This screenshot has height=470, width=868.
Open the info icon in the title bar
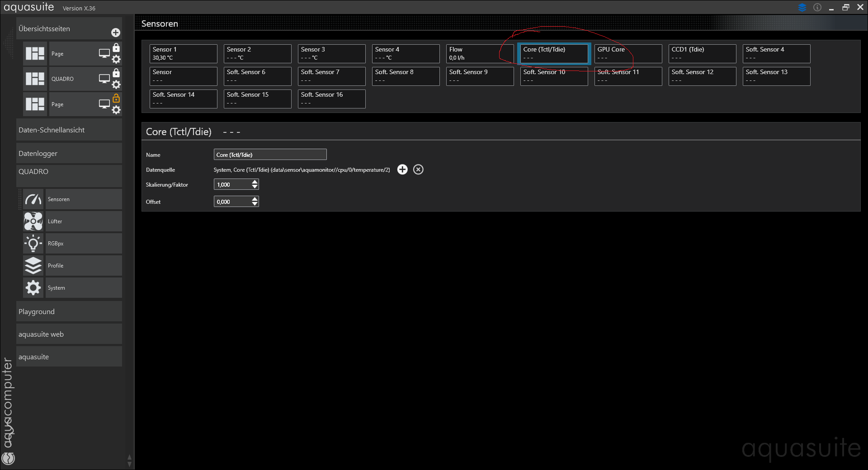[x=817, y=7]
